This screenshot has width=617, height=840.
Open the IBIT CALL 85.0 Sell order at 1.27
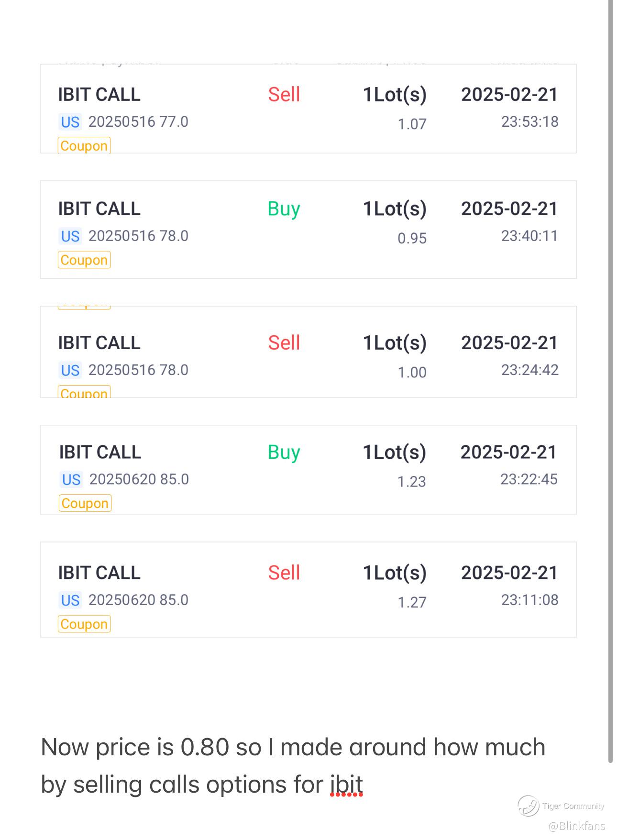pyautogui.click(x=308, y=589)
